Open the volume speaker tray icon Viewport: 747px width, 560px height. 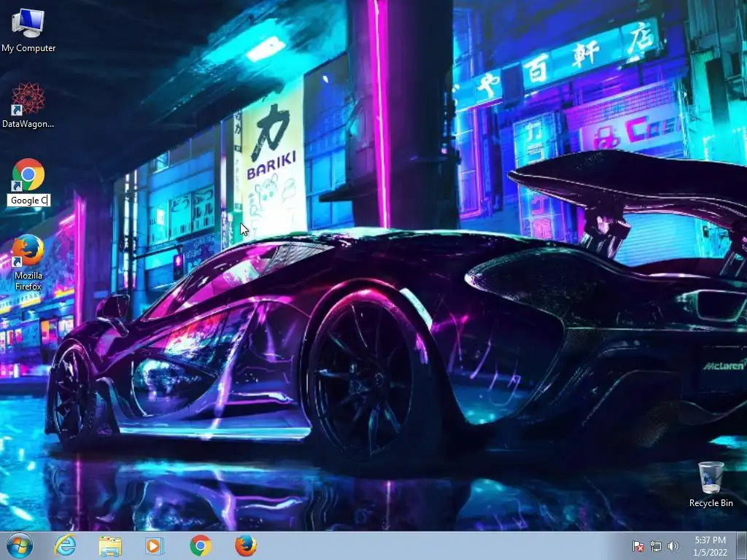click(x=673, y=546)
